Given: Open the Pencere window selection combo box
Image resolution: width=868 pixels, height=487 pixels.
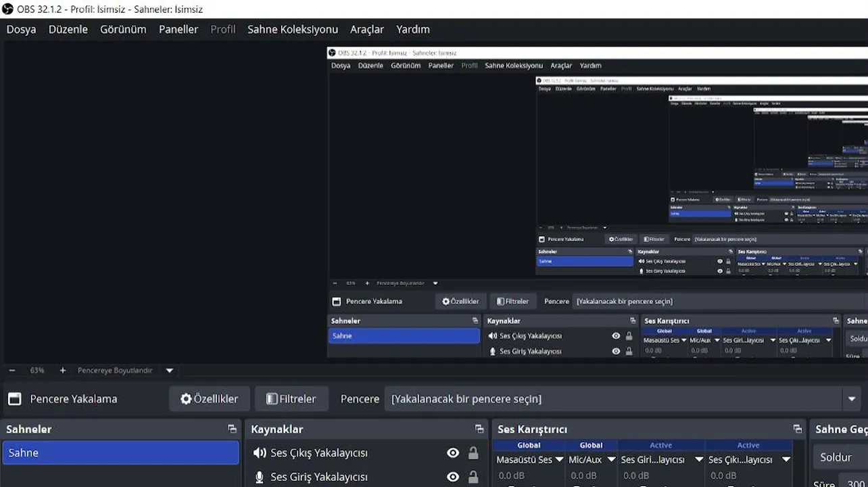Looking at the screenshot, I should pos(624,399).
